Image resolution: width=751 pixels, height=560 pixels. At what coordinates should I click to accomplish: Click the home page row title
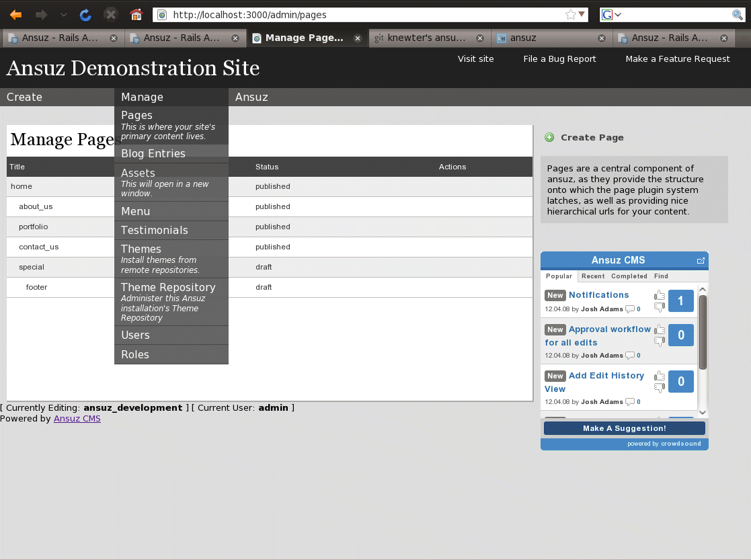[22, 186]
